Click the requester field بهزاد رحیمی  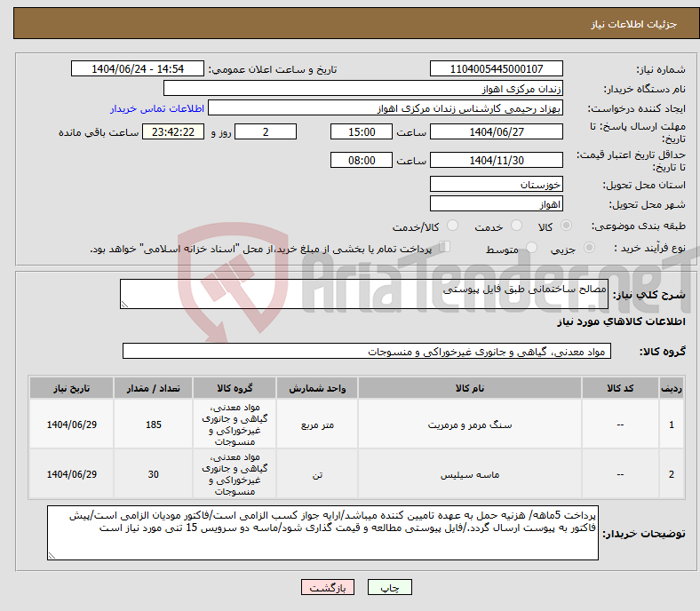point(386,108)
